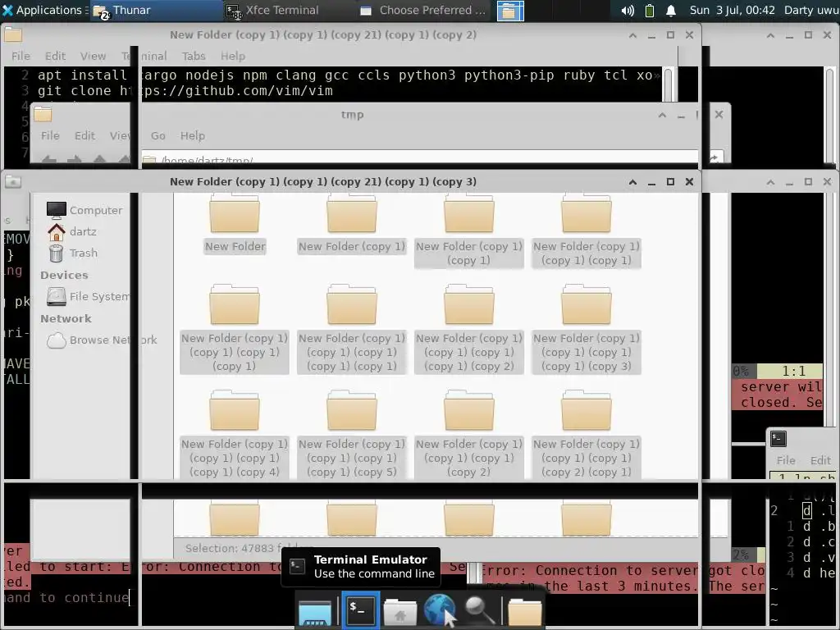Select the folder ending in '(copy 4)'
The width and height of the screenshot is (840, 630).
pos(235,435)
